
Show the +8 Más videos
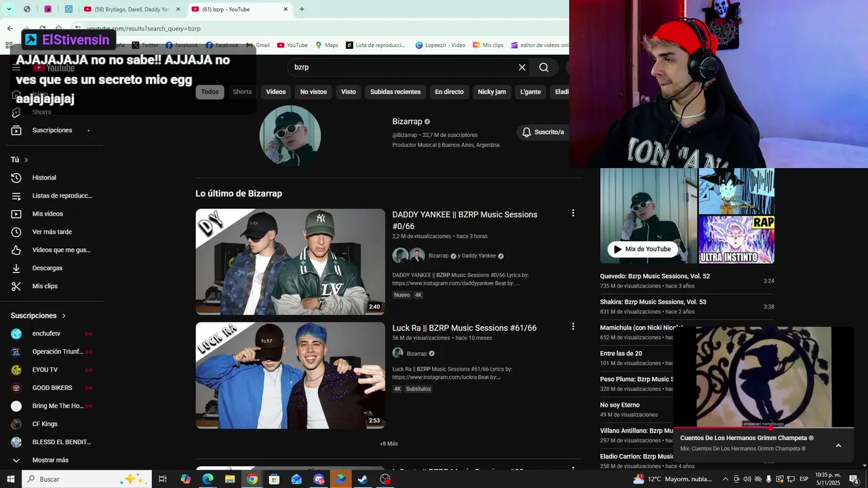click(389, 444)
